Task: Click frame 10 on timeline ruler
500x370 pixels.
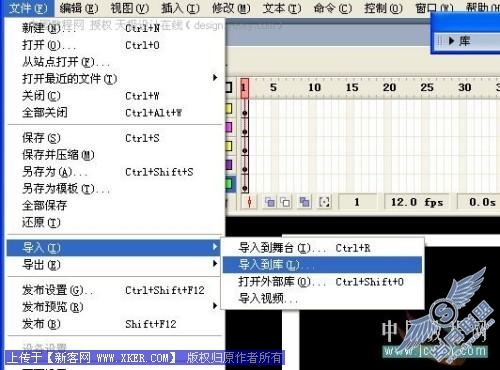Action: 314,87
